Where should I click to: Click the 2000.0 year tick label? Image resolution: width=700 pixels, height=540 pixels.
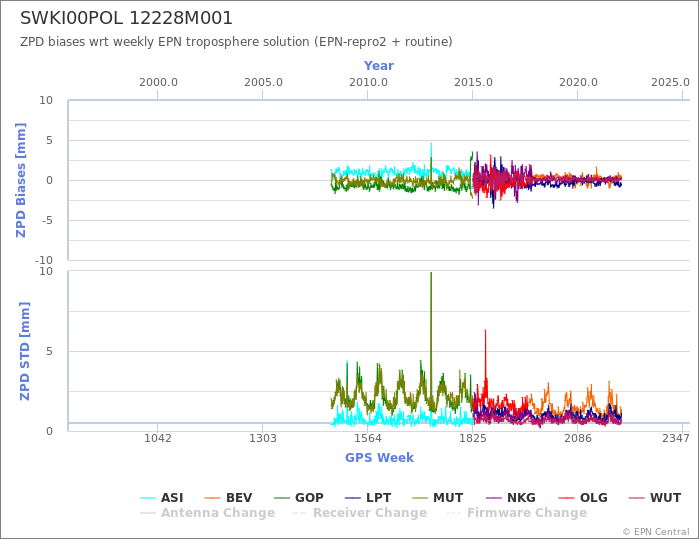tap(158, 83)
